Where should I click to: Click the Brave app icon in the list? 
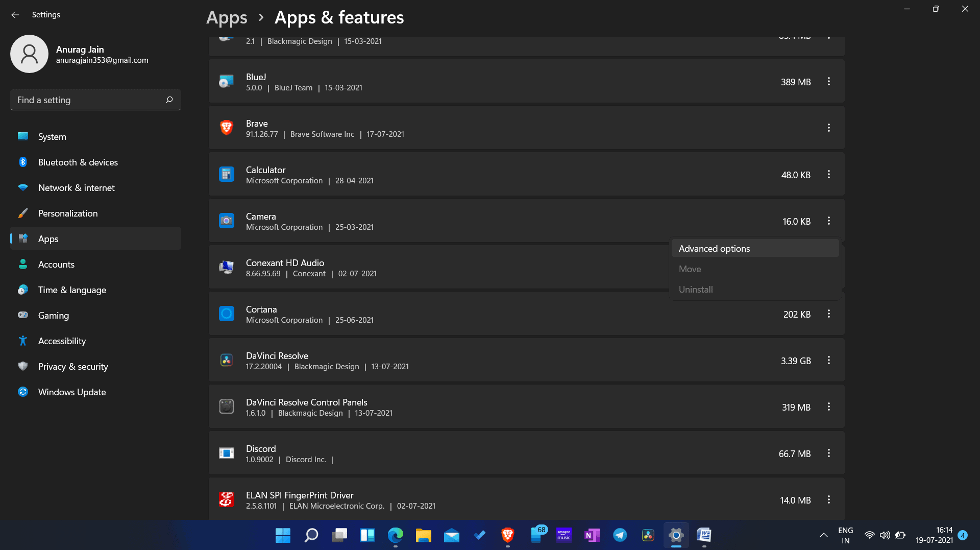pos(226,128)
